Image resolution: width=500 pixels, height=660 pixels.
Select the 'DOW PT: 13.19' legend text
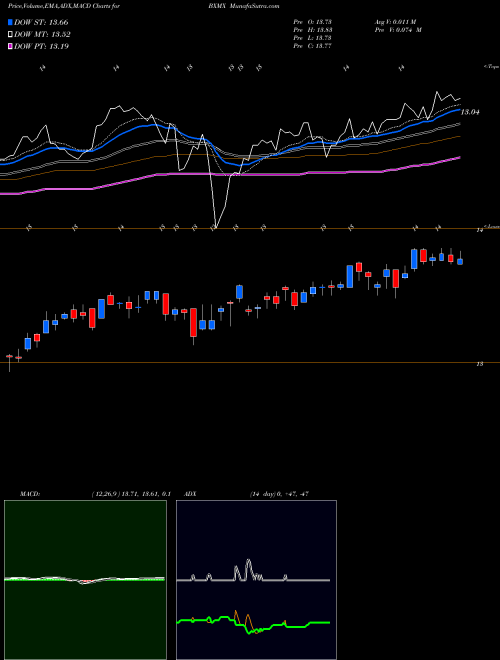pyautogui.click(x=41, y=46)
